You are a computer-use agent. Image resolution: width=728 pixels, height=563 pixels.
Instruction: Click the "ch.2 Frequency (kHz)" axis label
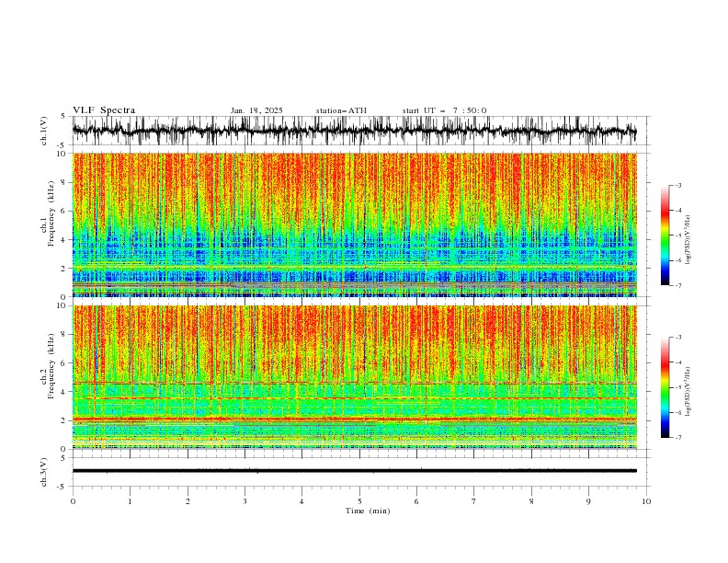tap(48, 366)
